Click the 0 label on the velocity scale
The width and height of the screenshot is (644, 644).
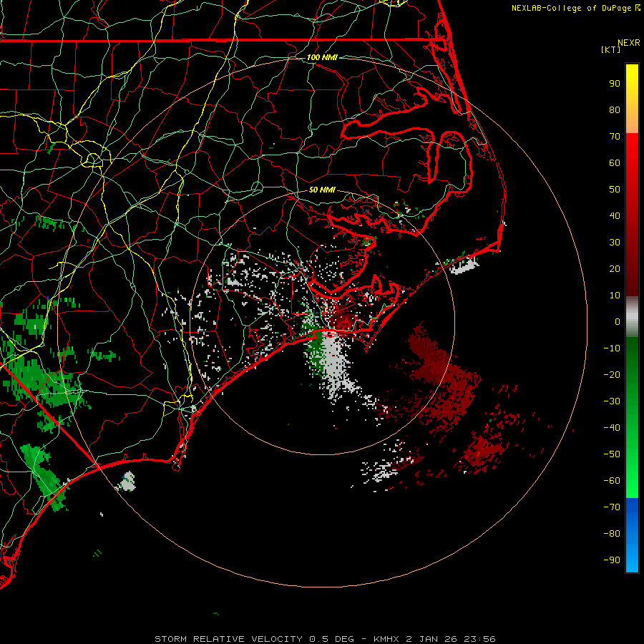coord(618,321)
